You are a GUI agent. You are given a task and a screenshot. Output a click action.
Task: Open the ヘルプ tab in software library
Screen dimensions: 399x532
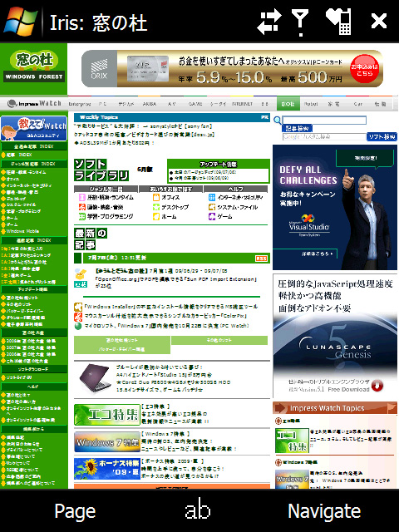(x=236, y=189)
